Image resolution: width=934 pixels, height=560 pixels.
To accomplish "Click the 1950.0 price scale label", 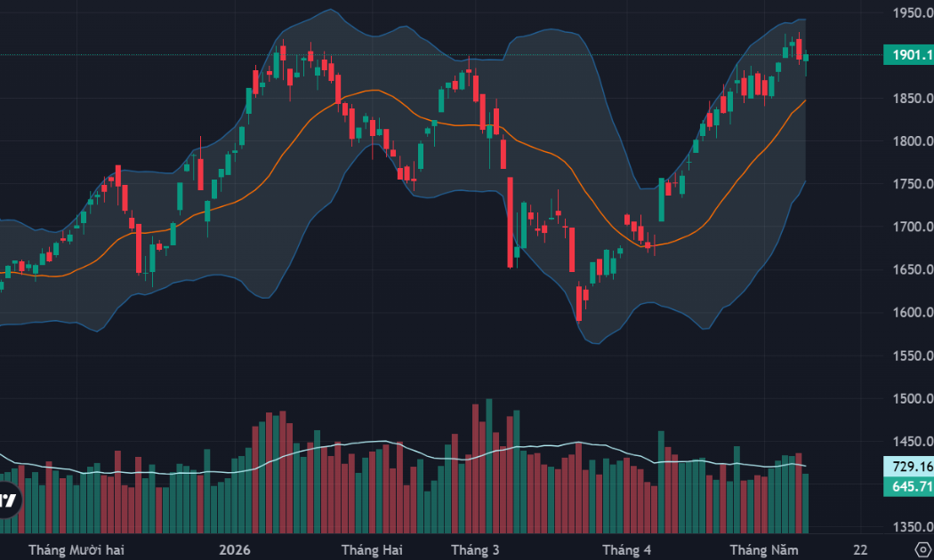I will click(913, 12).
